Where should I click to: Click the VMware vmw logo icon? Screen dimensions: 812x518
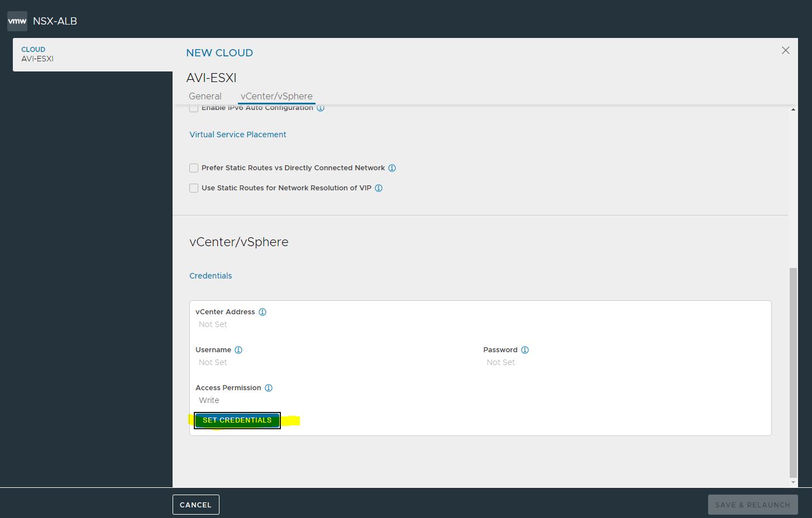[x=17, y=21]
